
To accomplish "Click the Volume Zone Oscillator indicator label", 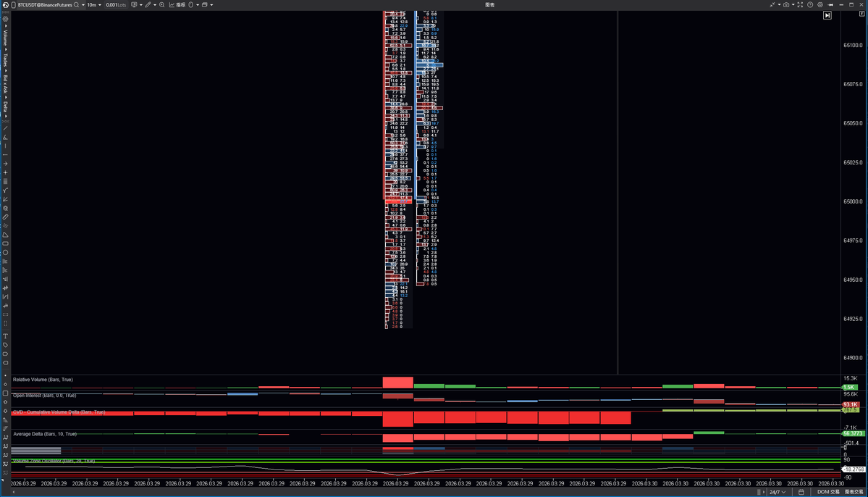I will [54, 461].
